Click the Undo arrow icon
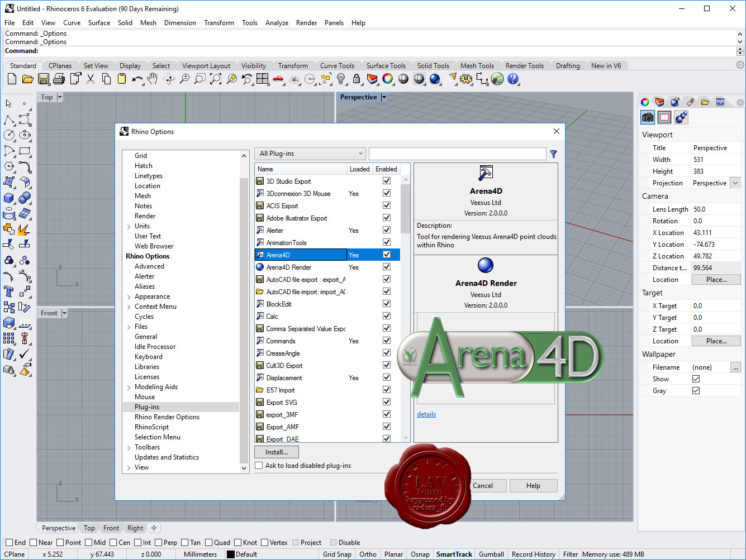The width and height of the screenshot is (746, 560). [137, 79]
